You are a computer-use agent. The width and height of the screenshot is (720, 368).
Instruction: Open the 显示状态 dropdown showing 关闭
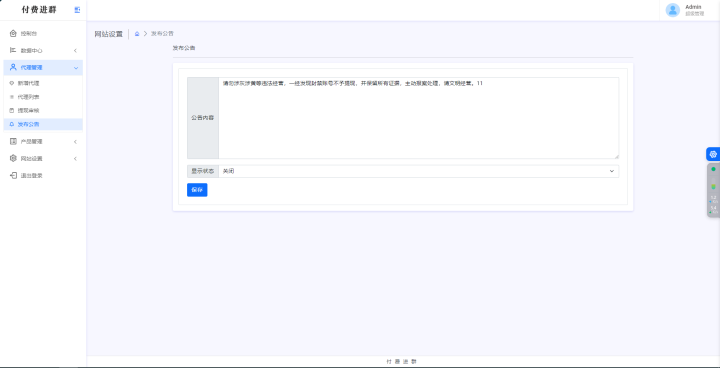(418, 171)
